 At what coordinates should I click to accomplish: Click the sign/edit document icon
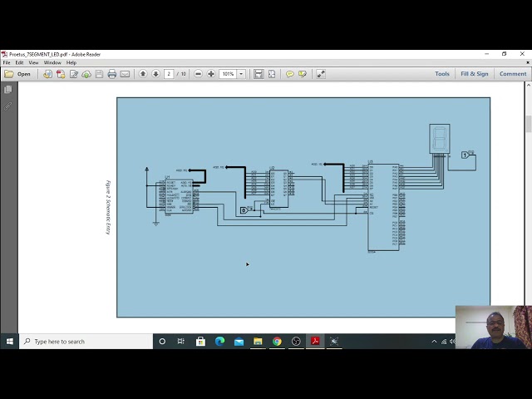point(74,74)
